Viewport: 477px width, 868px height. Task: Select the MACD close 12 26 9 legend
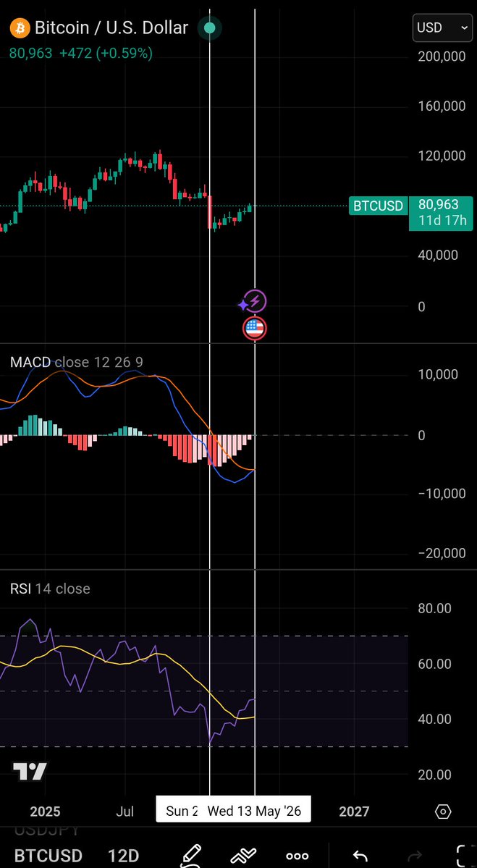point(77,362)
